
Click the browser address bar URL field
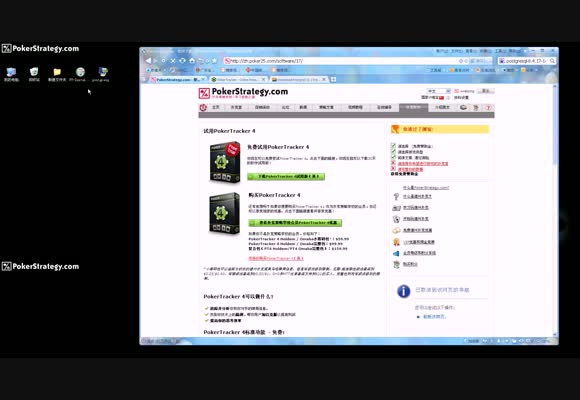coord(340,61)
